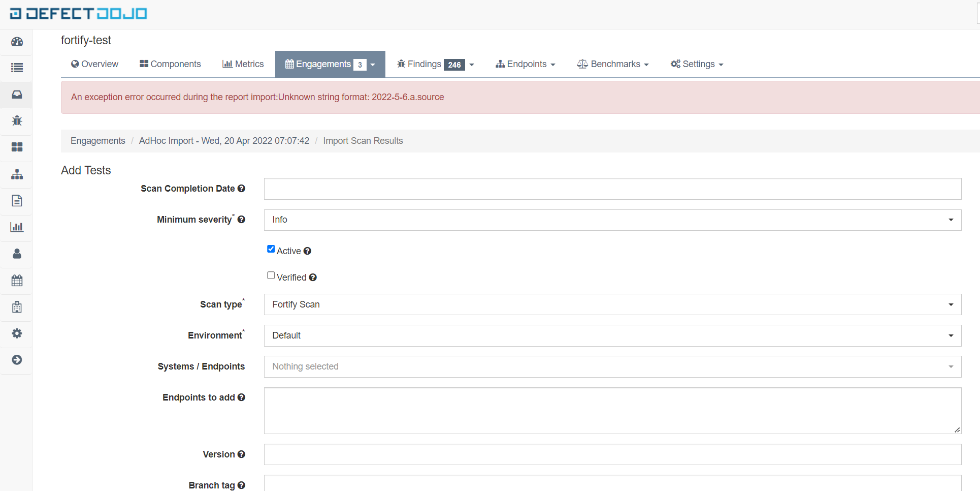Open the dashboard via the gauge icon

(17, 42)
